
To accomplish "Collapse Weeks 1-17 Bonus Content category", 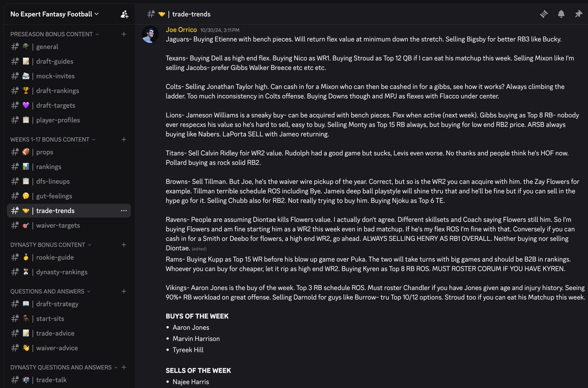I will click(x=53, y=139).
